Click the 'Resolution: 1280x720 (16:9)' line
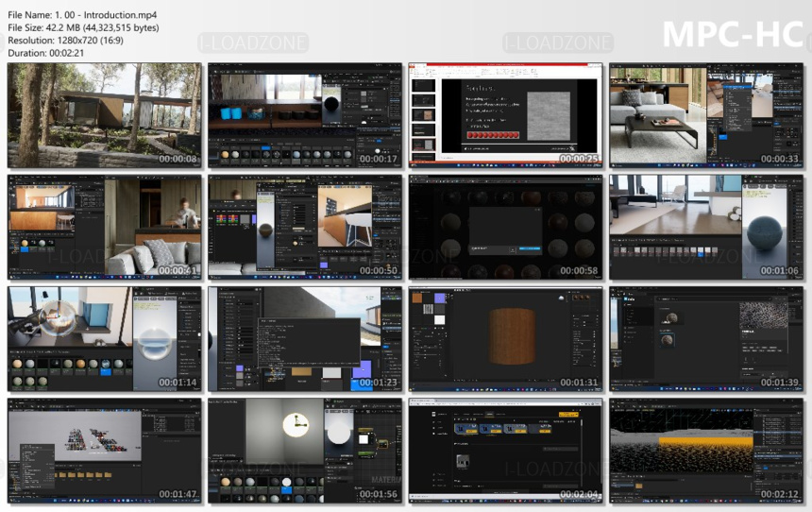The width and height of the screenshot is (812, 512). tap(65, 40)
